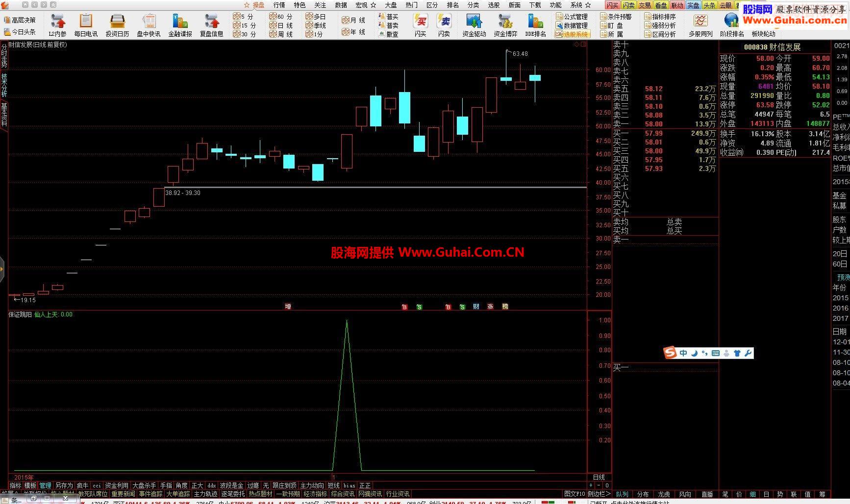Screen dimensions: 850x504
Task: Open the 行业资讯 bottom tab
Action: click(398, 494)
